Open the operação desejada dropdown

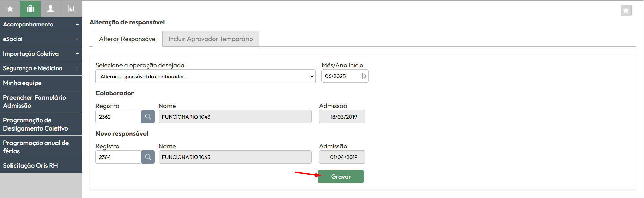coord(205,76)
